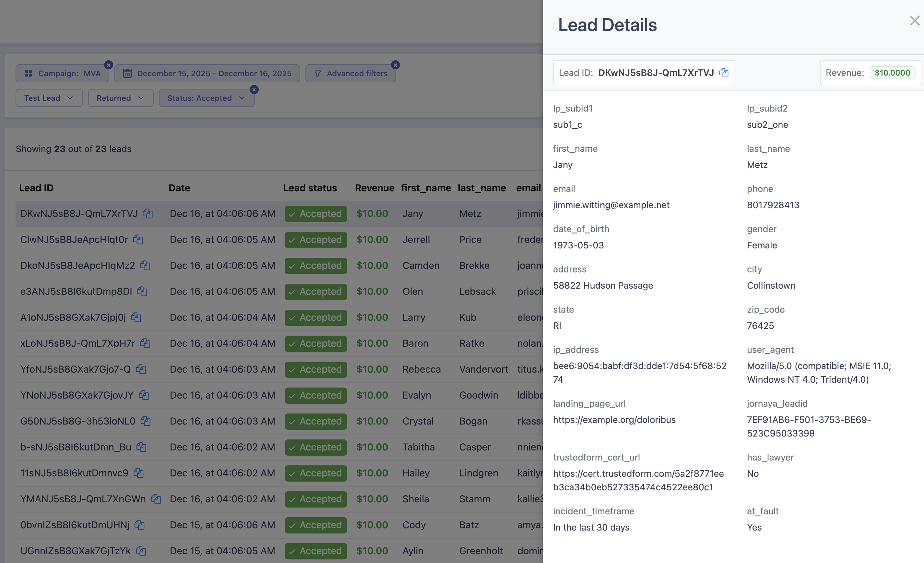Copy lead ID ClwNJ5sB8JeApcHIqt0r

pyautogui.click(x=138, y=239)
